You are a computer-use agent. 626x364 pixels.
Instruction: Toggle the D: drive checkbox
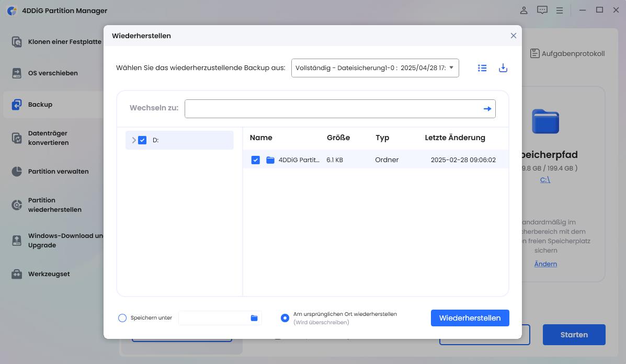click(142, 140)
